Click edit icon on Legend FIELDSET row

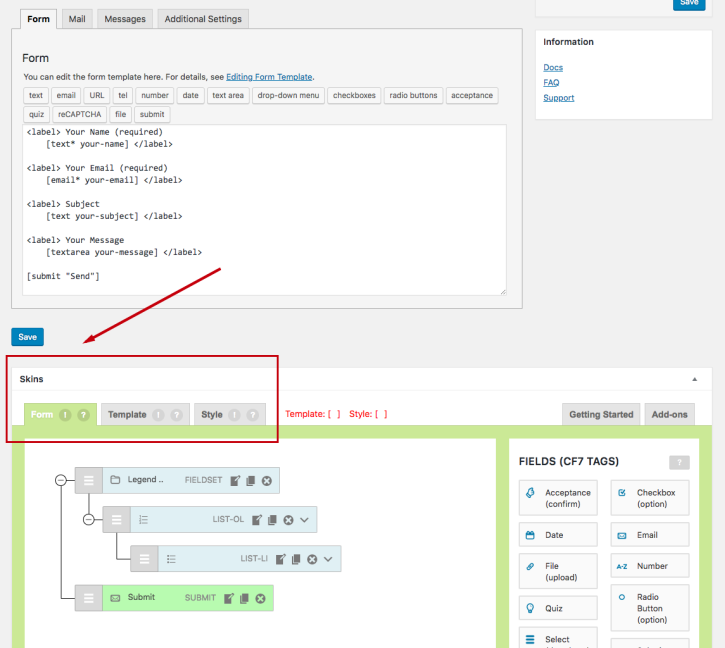(234, 481)
